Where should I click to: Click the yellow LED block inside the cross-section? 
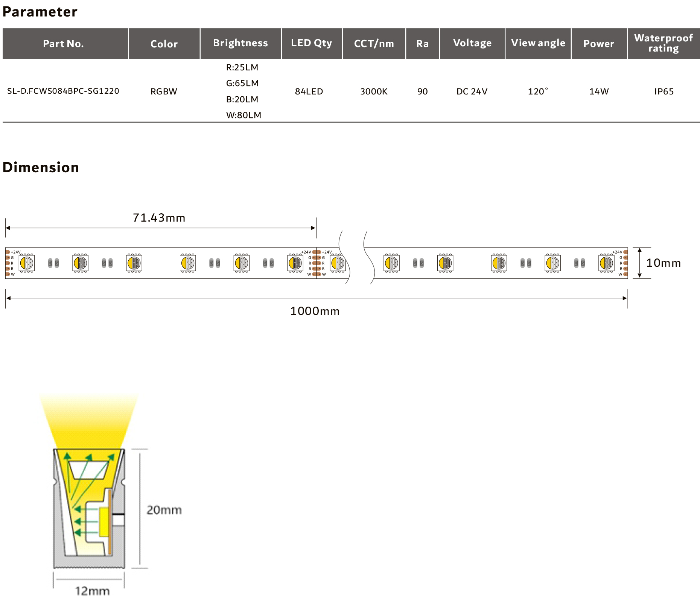pyautogui.click(x=104, y=522)
